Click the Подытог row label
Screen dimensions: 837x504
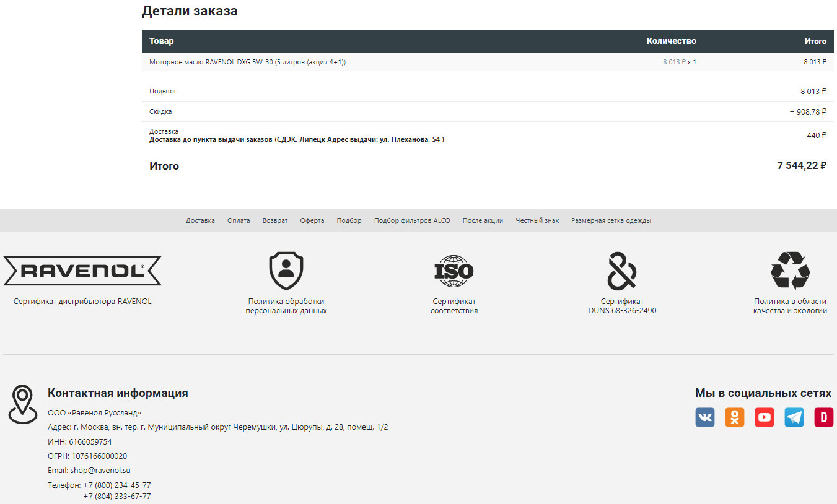click(163, 91)
